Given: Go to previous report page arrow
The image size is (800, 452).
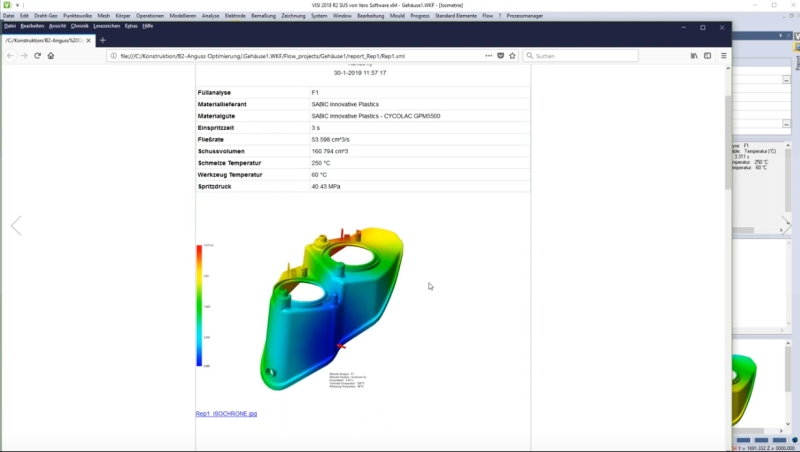Looking at the screenshot, I should (x=16, y=225).
